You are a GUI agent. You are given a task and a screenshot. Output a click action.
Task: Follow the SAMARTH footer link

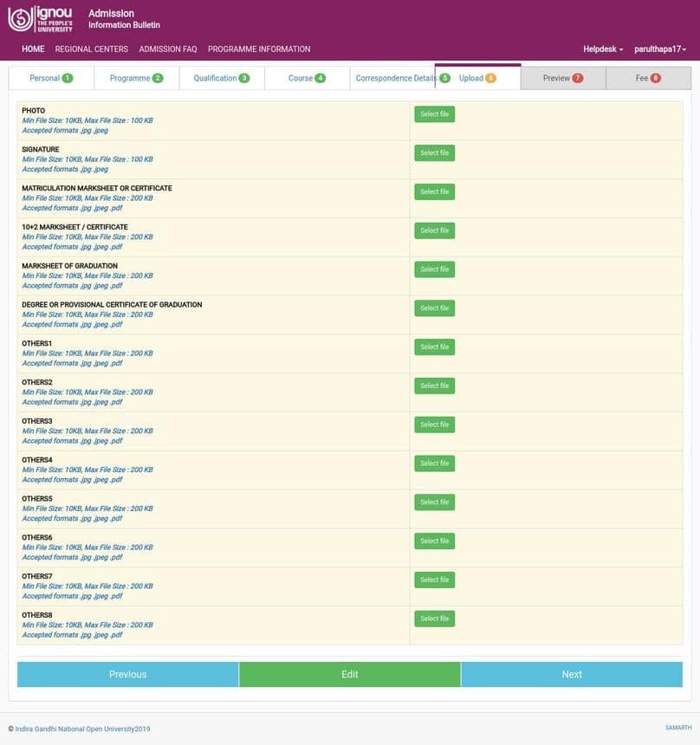click(x=677, y=728)
